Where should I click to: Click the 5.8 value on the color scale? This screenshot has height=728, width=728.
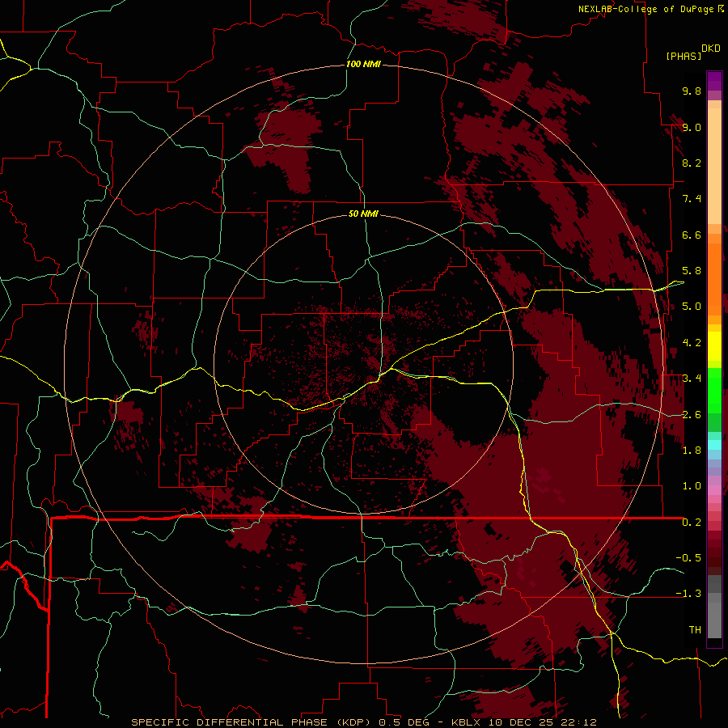[x=692, y=271]
